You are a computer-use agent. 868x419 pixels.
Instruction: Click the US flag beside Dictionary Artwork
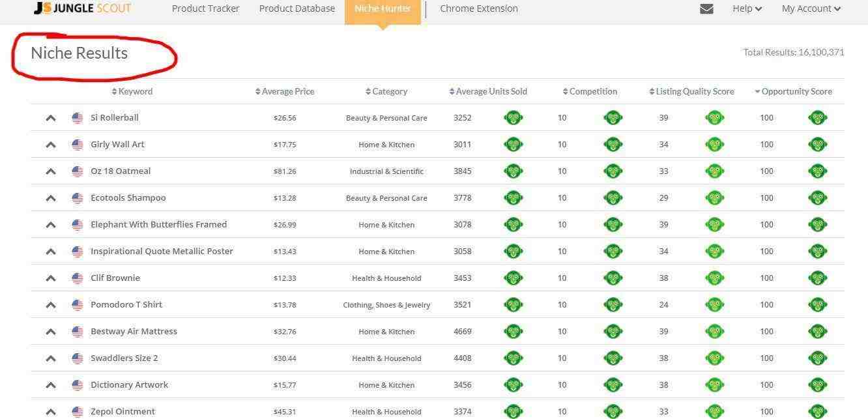(x=78, y=385)
